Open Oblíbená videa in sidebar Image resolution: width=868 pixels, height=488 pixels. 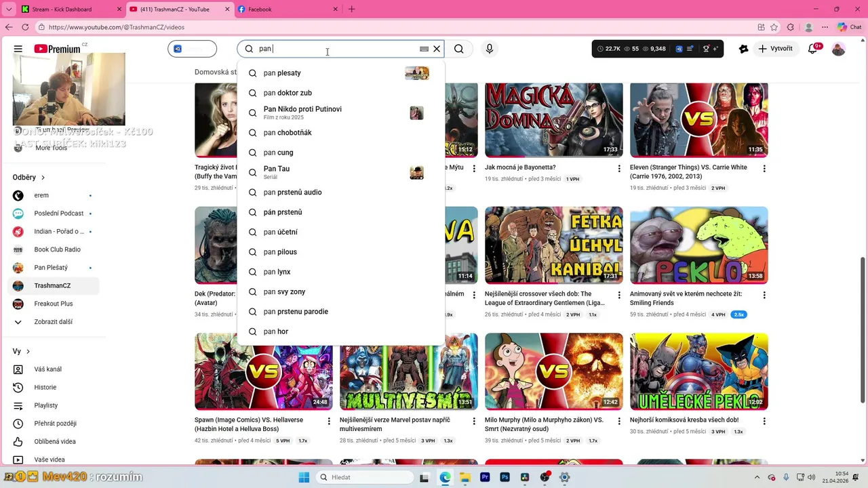[x=53, y=442]
